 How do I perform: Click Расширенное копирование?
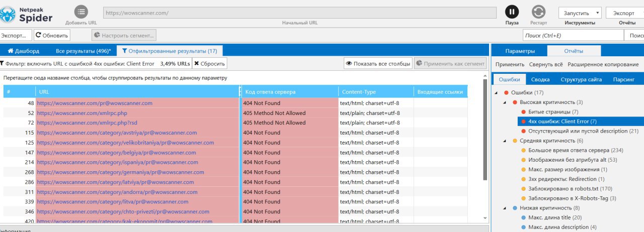point(603,64)
